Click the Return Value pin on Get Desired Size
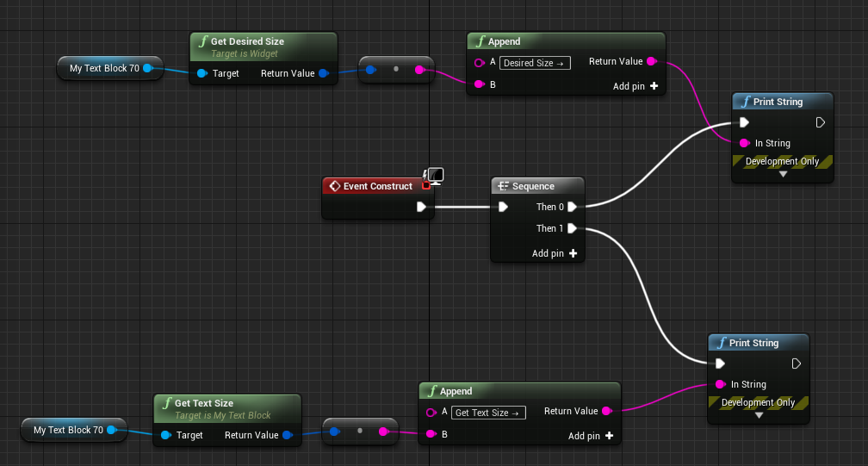 coord(324,73)
